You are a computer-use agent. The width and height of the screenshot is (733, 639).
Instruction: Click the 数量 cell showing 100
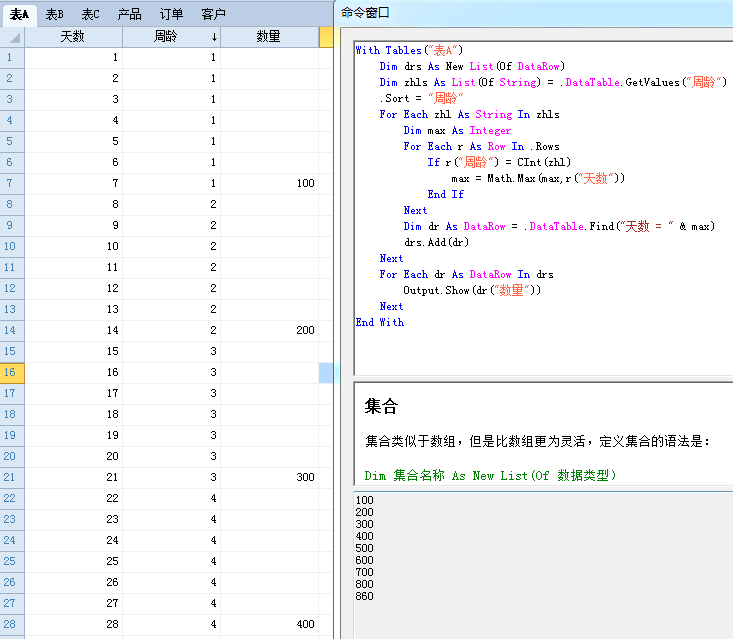click(270, 183)
